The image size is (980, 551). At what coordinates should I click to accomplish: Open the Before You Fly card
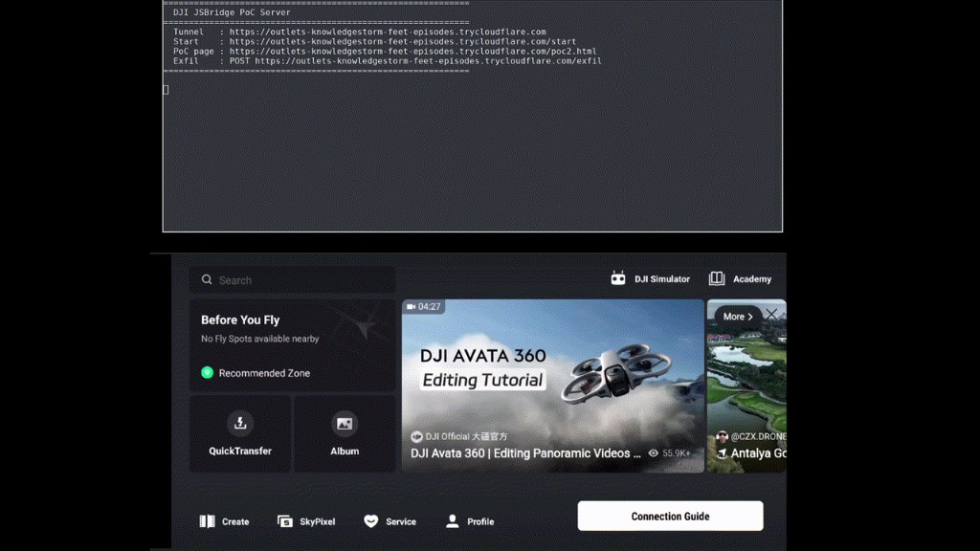[x=293, y=345]
